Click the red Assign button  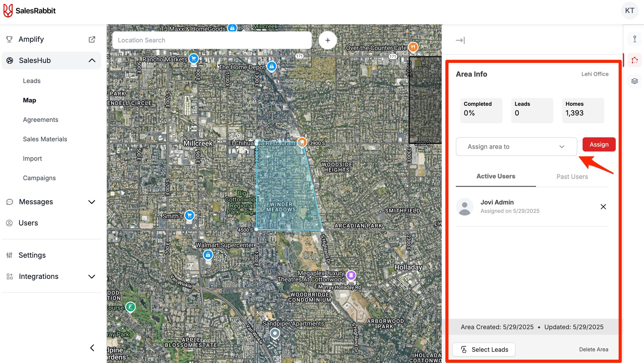[599, 144]
